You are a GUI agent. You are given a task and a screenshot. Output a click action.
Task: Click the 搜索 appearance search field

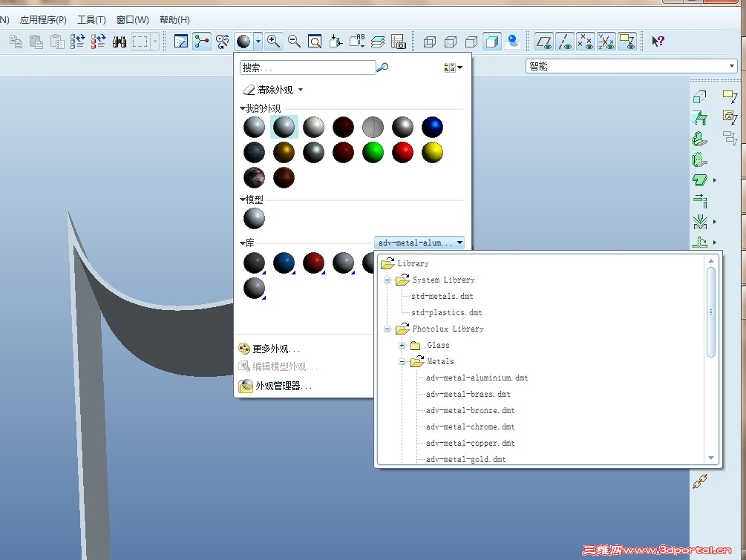307,67
